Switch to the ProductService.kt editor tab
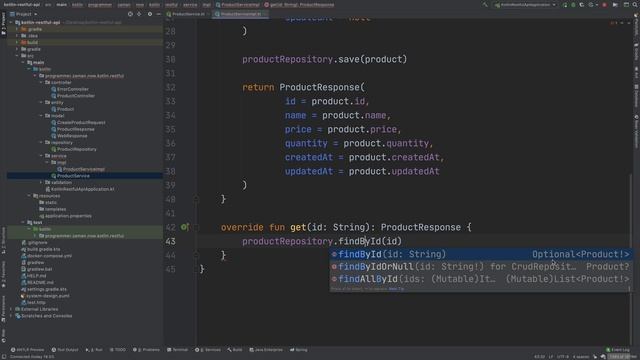 (x=188, y=14)
